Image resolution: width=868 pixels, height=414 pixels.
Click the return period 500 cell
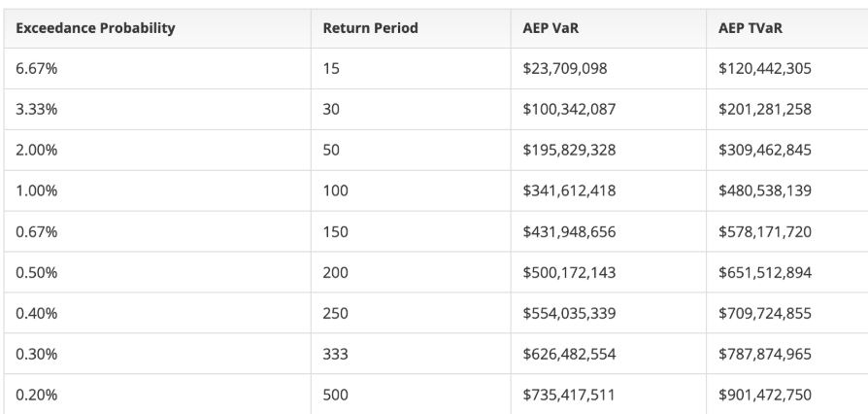coord(336,396)
